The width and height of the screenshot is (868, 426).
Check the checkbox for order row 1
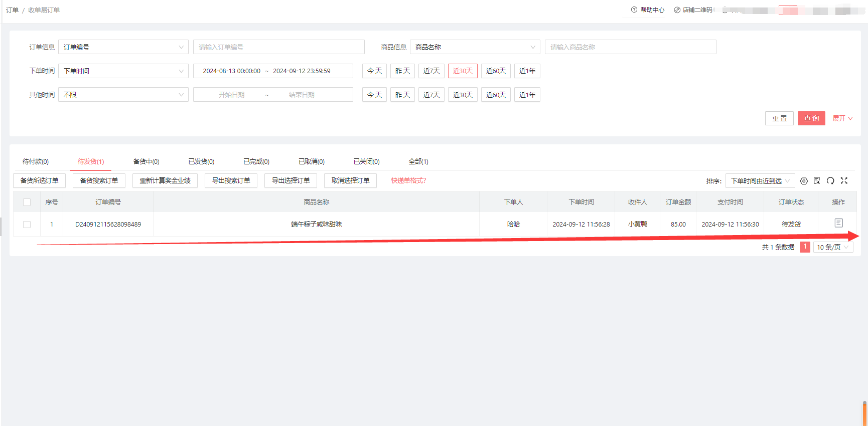27,225
